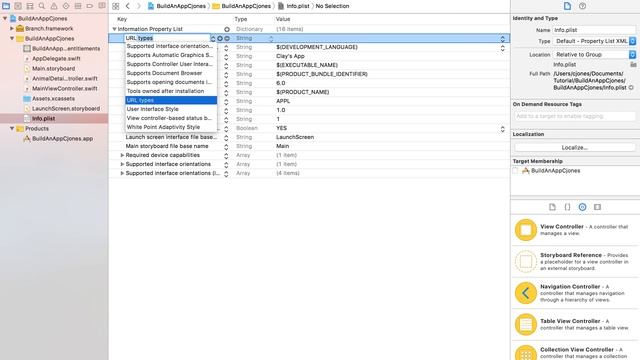Click the Name field containing Info.plist
Image resolution: width=640 pixels, height=360 pixels.
tap(594, 30)
